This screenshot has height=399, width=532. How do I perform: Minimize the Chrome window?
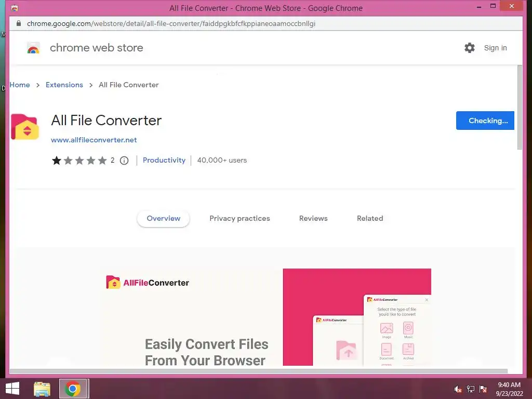coord(479,7)
